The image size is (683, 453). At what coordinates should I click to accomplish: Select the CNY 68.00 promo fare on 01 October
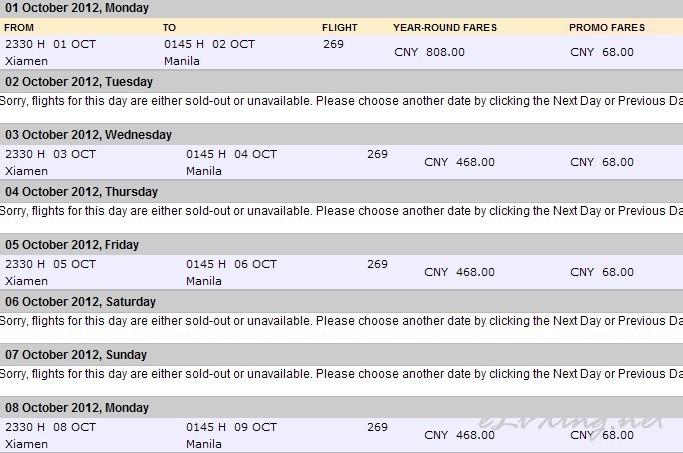pos(602,52)
